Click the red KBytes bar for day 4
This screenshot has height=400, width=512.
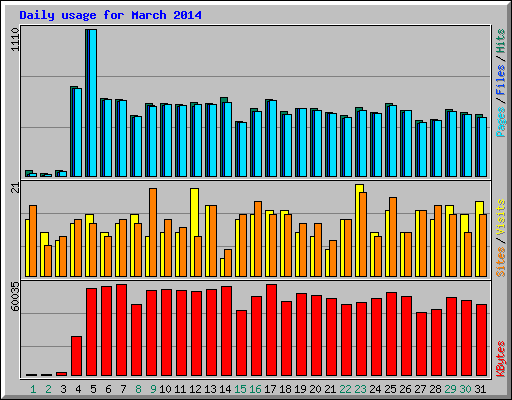[x=76, y=356]
